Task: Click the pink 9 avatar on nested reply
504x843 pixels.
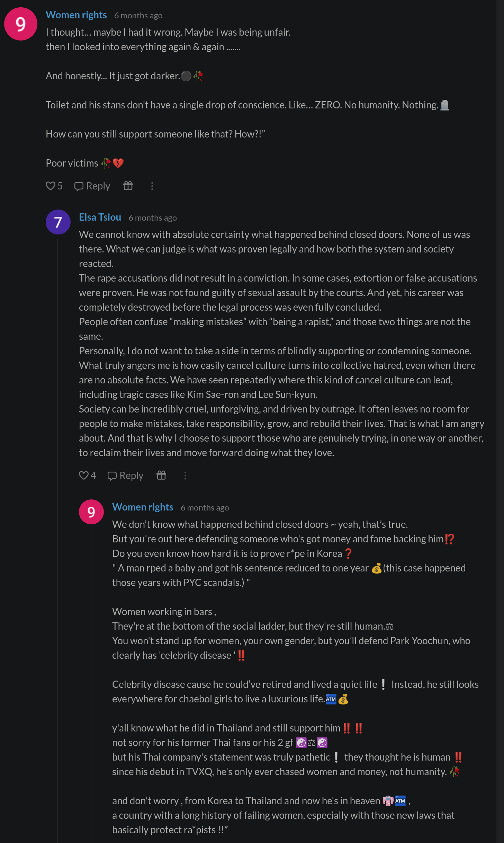Action: tap(91, 512)
